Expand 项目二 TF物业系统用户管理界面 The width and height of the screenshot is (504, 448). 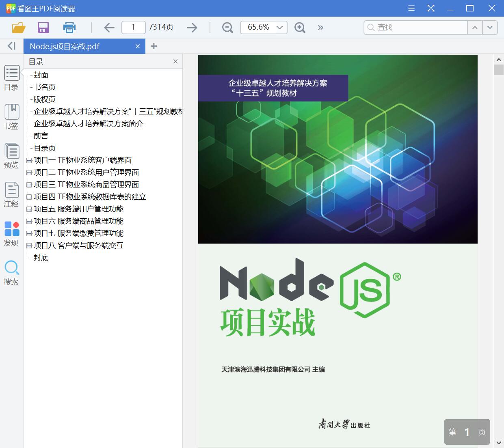(29, 172)
